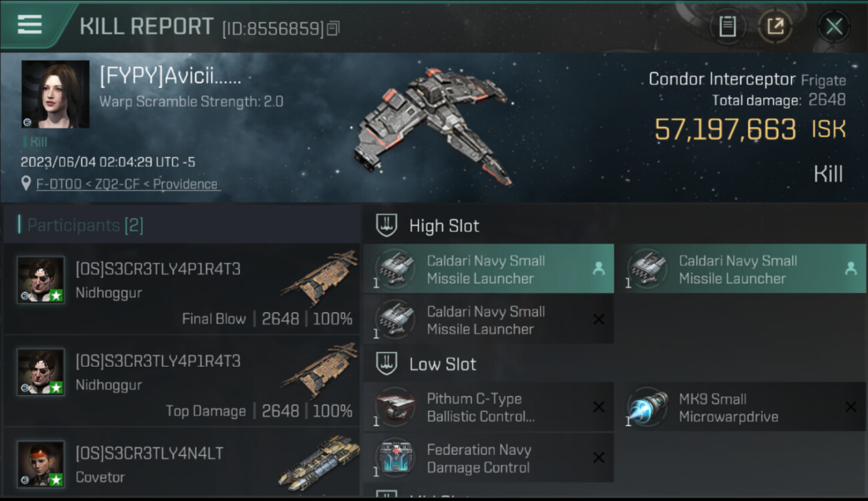Select the S3CR3TLY4N4LT pilot portrait
The height and width of the screenshot is (501, 868).
41,464
